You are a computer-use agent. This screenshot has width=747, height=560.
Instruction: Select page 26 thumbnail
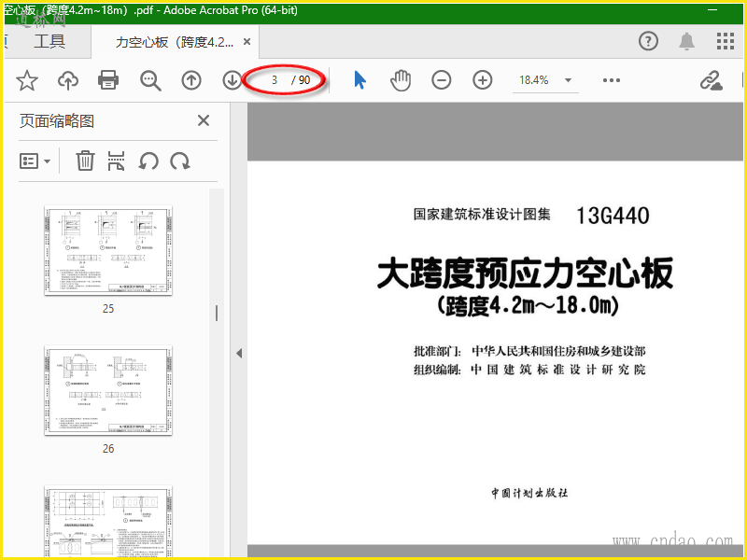pyautogui.click(x=108, y=390)
